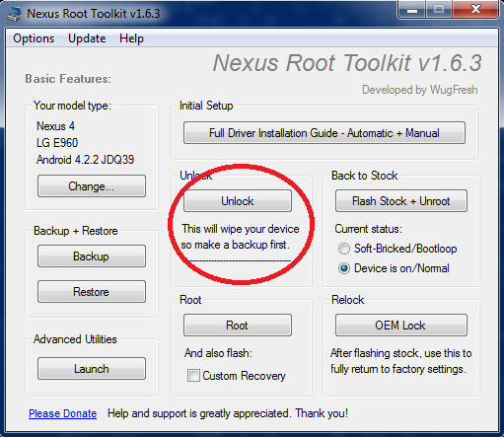
Task: Click the 'Nexus 4' model text
Action: (55, 126)
